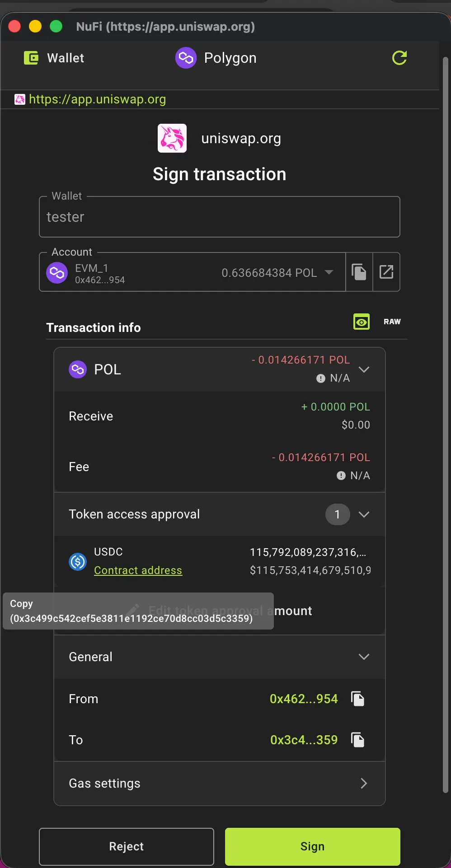Select the NuFi Wallet icon in header
This screenshot has height=868, width=451.
click(x=30, y=58)
